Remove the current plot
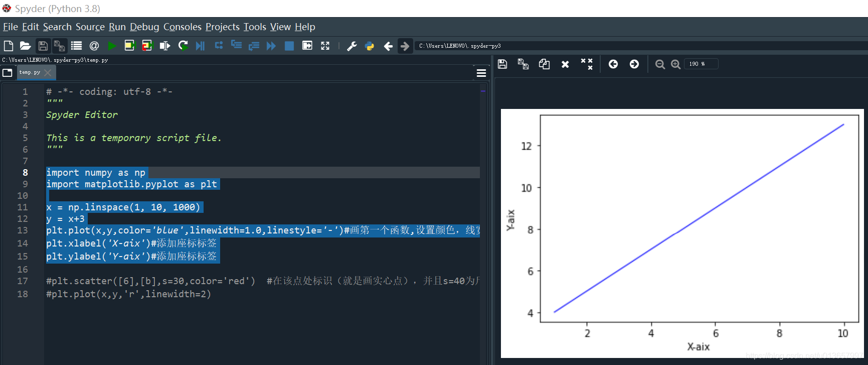This screenshot has width=868, height=365. (565, 64)
